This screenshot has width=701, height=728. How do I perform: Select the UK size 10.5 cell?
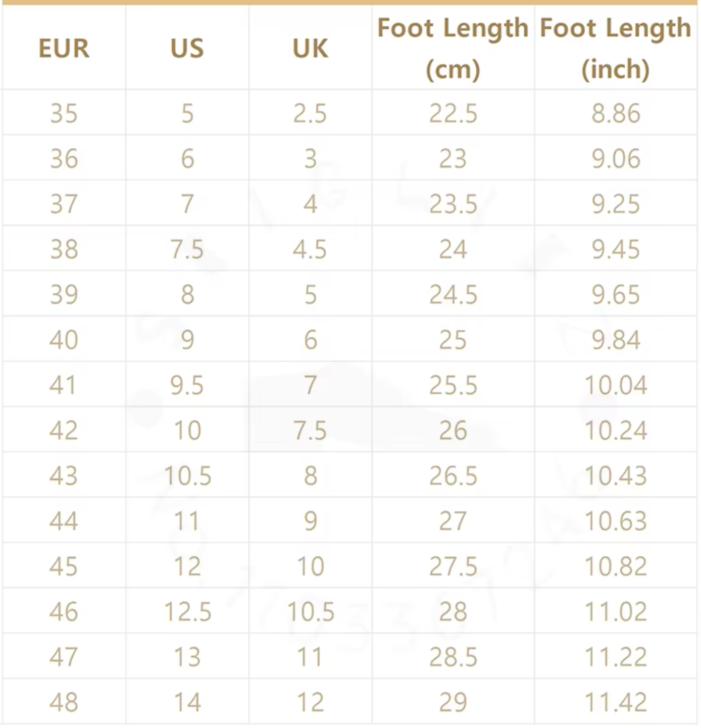pyautogui.click(x=310, y=612)
